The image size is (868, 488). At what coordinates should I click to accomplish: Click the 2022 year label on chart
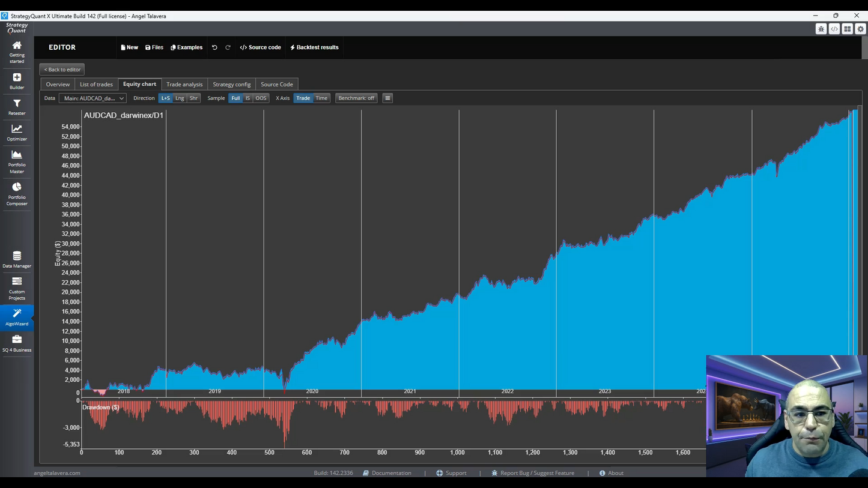click(x=508, y=391)
